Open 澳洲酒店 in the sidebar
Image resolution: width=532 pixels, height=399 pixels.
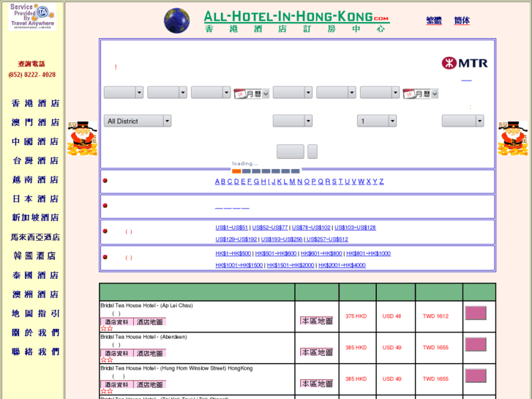pyautogui.click(x=35, y=294)
